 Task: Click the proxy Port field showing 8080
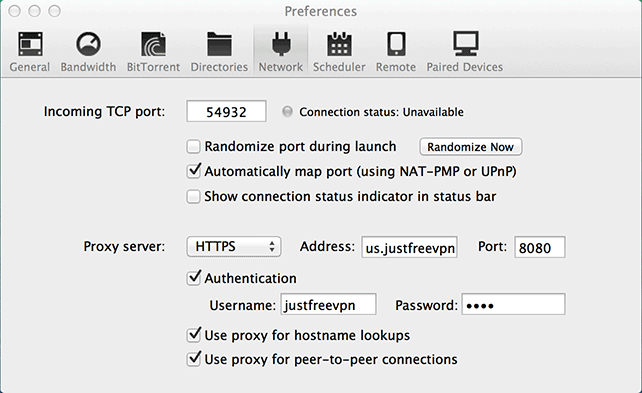pyautogui.click(x=540, y=247)
